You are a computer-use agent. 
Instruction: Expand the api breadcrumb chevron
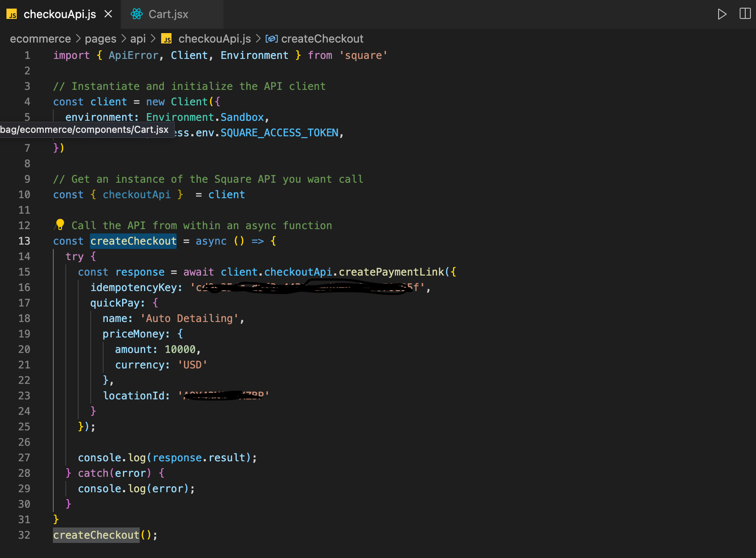(153, 39)
